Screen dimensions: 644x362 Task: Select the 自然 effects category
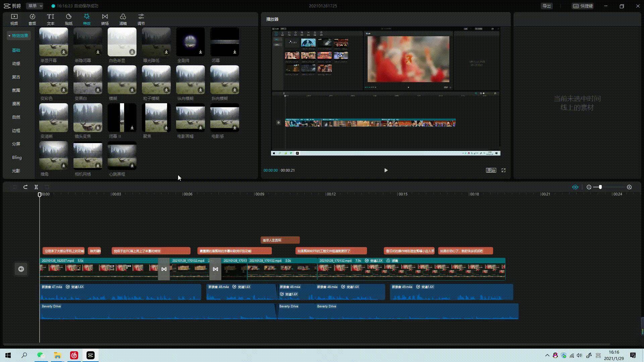(x=16, y=117)
